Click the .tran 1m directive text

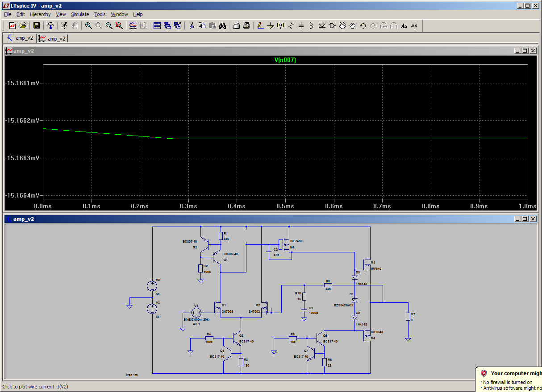132,375
